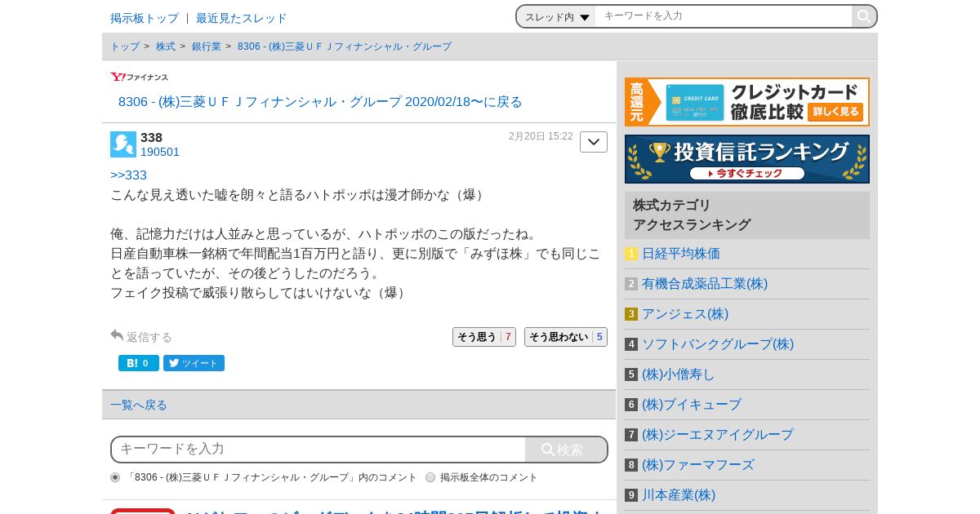Open (株)小僧寿し in the ranking
980x514 pixels.
click(679, 374)
